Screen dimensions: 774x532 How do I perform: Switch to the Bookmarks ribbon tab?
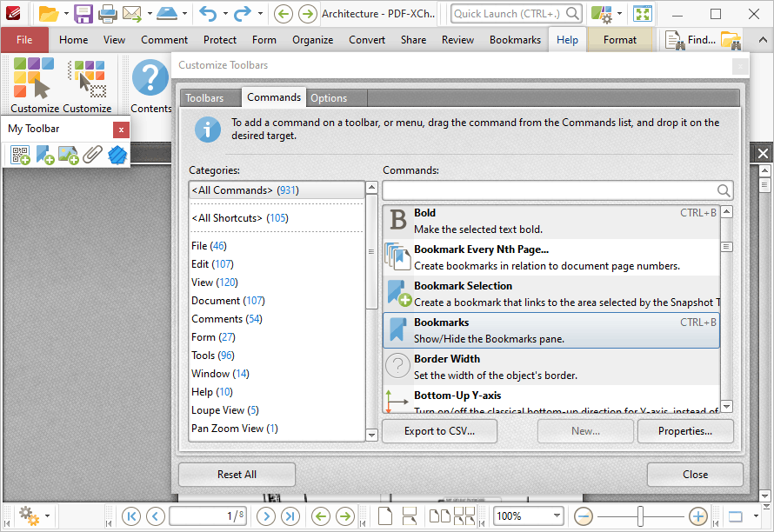point(516,40)
